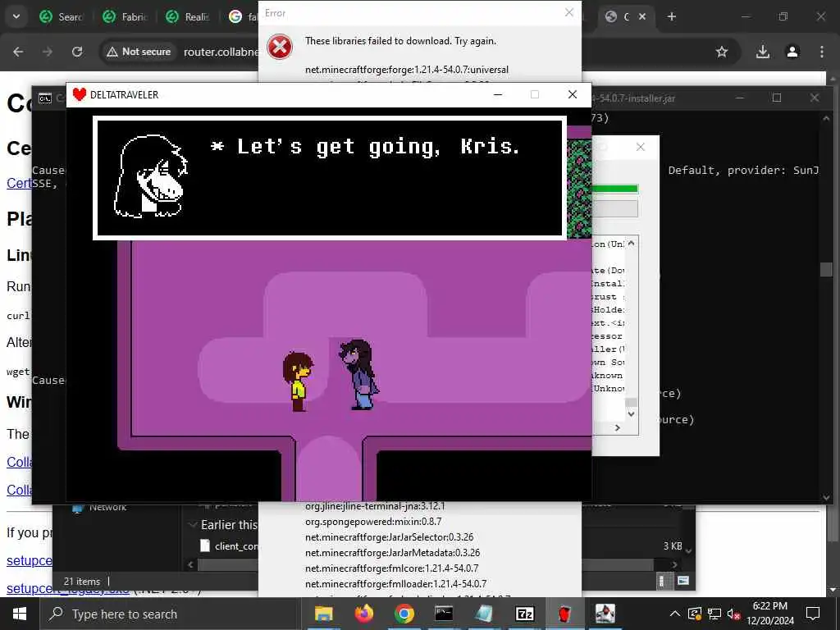840x630 pixels.
Task: Open Chrome downloads icon
Action: click(x=763, y=52)
